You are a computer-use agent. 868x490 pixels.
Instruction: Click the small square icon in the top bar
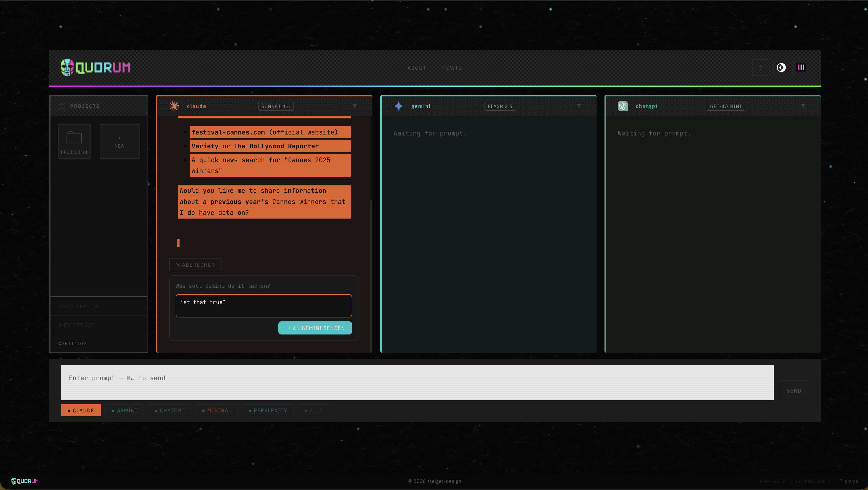coord(761,68)
